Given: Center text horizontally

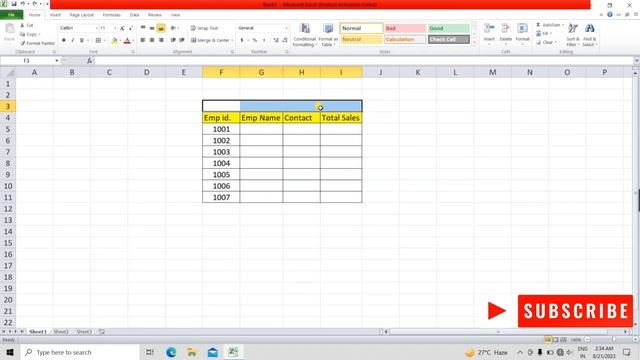Looking at the screenshot, I should [x=152, y=40].
